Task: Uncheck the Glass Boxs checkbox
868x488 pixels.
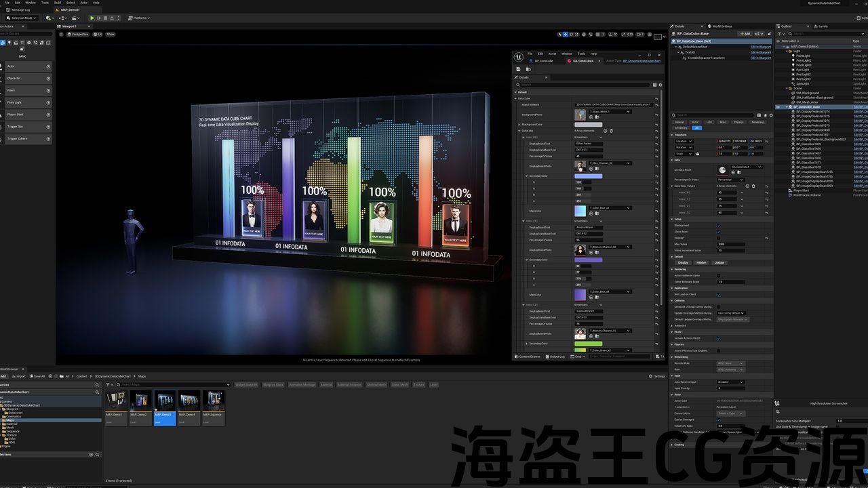Action: pyautogui.click(x=719, y=232)
